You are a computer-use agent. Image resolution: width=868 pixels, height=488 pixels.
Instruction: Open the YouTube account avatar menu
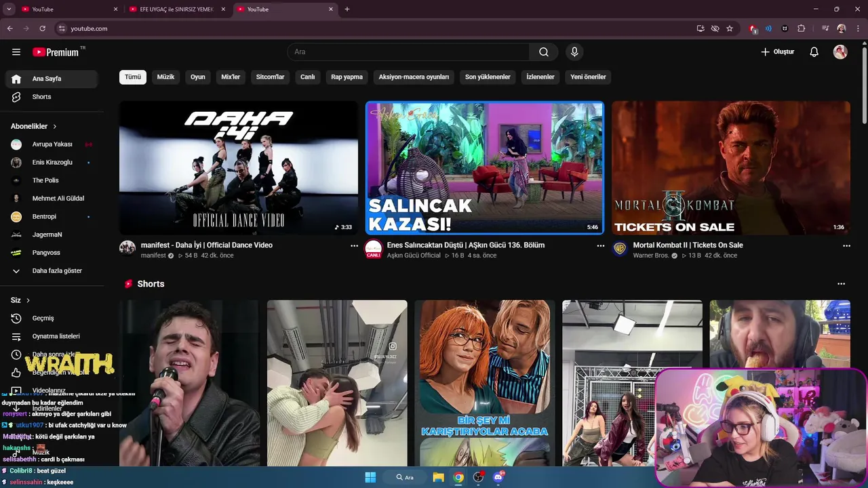pos(840,52)
